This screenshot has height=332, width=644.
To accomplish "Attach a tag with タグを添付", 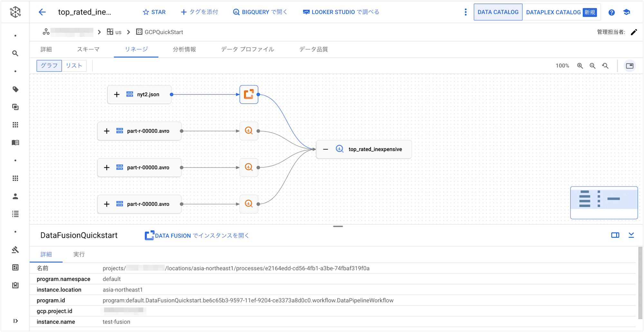I will tap(199, 12).
